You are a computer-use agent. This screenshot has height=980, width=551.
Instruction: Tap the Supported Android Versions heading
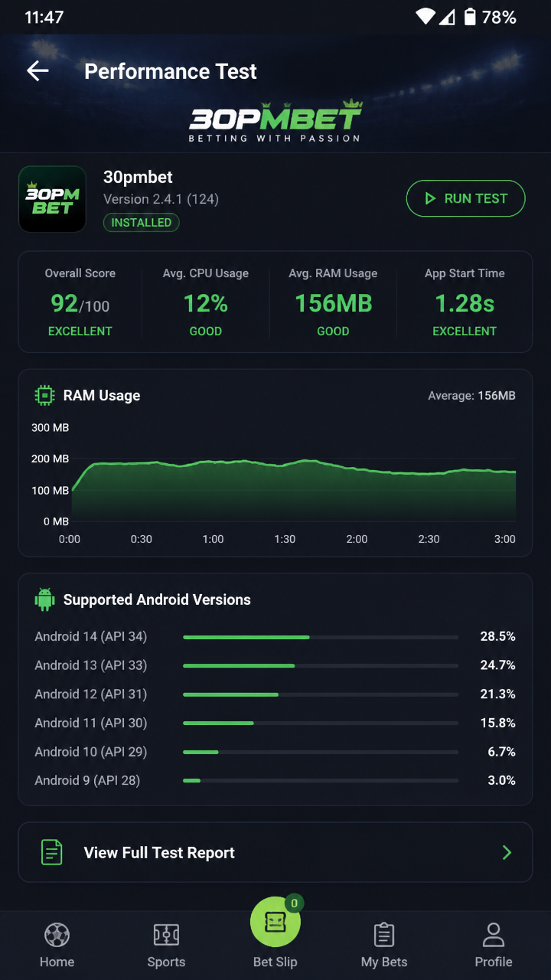pyautogui.click(x=157, y=599)
